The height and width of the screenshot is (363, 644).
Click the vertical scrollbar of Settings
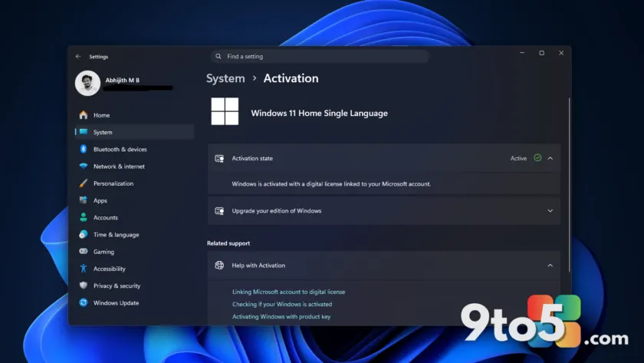point(569,185)
